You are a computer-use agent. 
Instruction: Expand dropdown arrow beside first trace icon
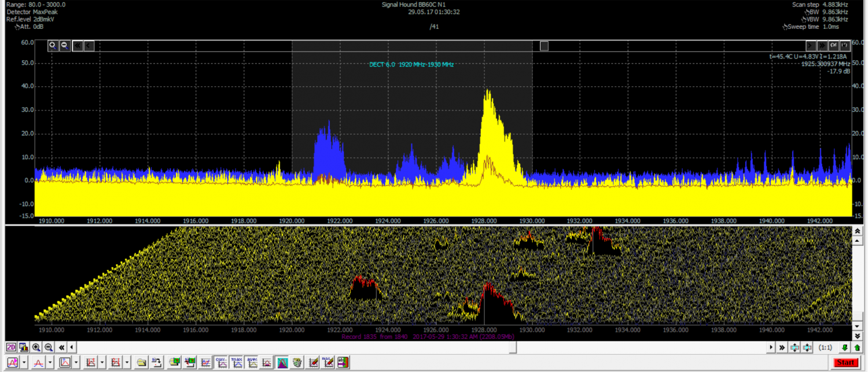pyautogui.click(x=24, y=363)
